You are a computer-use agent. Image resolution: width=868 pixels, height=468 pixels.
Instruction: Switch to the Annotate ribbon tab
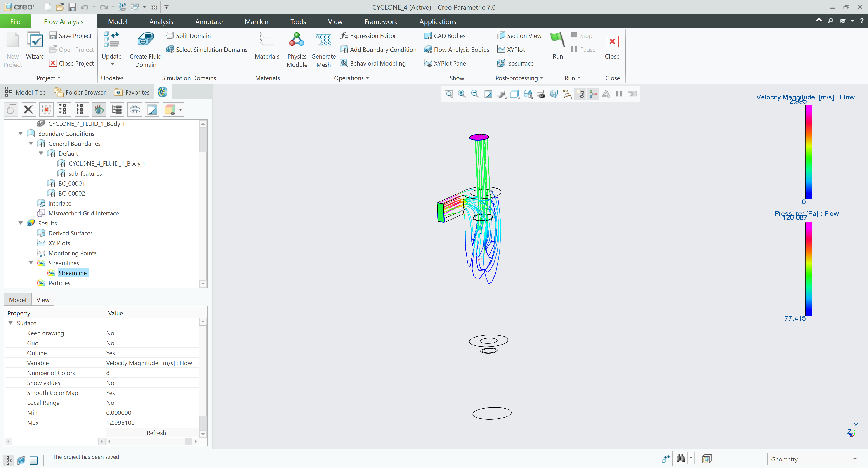click(x=209, y=21)
